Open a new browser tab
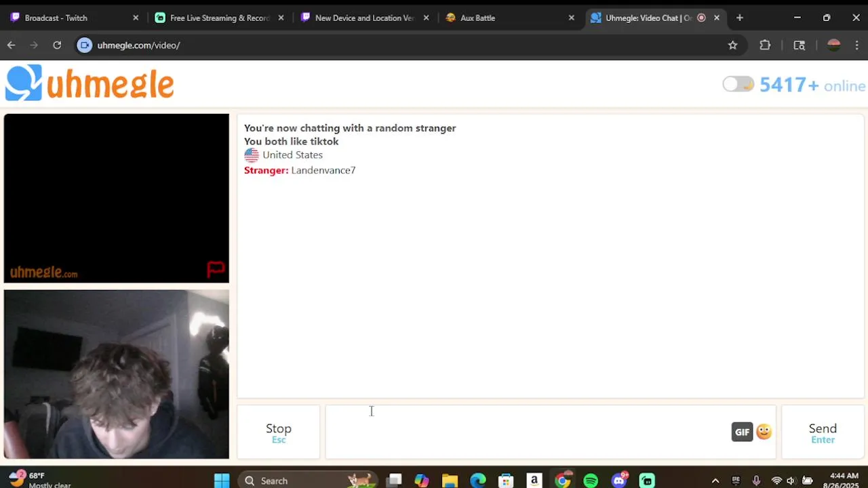Image resolution: width=868 pixels, height=488 pixels. pos(740,18)
